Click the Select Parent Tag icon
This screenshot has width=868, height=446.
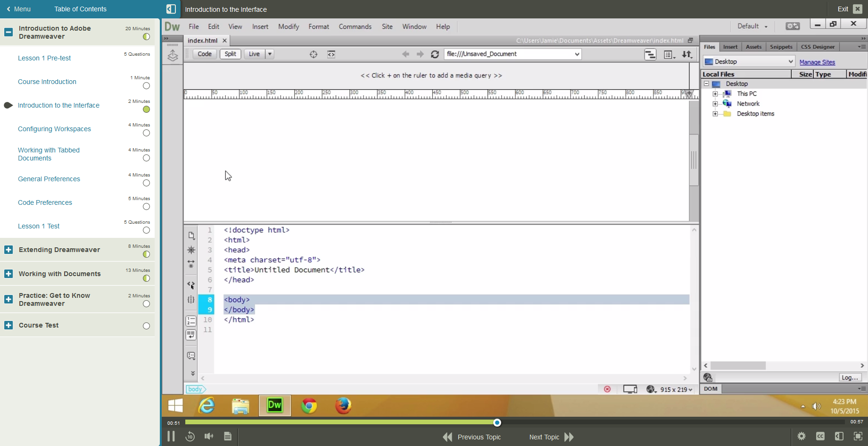click(191, 285)
